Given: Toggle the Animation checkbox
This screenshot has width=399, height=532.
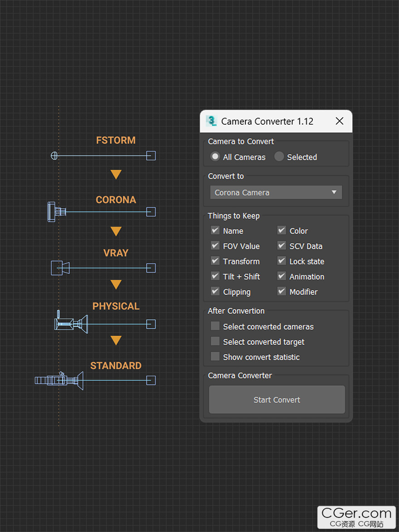Looking at the screenshot, I should point(282,276).
